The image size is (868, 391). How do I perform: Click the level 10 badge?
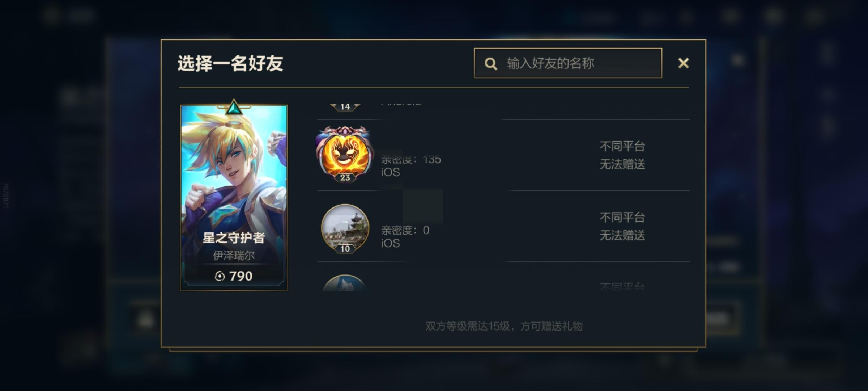coord(345,248)
